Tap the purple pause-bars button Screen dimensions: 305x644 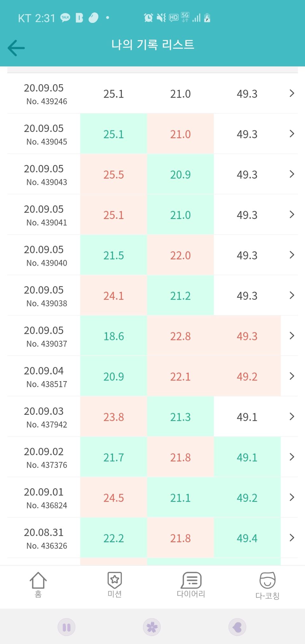(66, 627)
